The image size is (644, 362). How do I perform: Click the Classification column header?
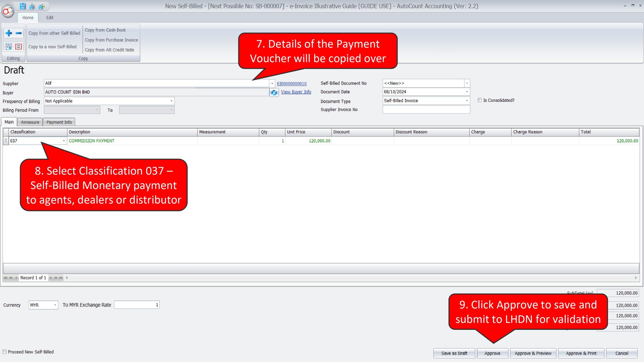[x=38, y=132]
